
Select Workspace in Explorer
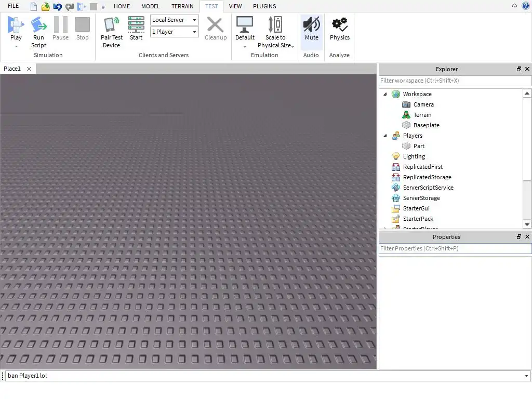pyautogui.click(x=417, y=95)
